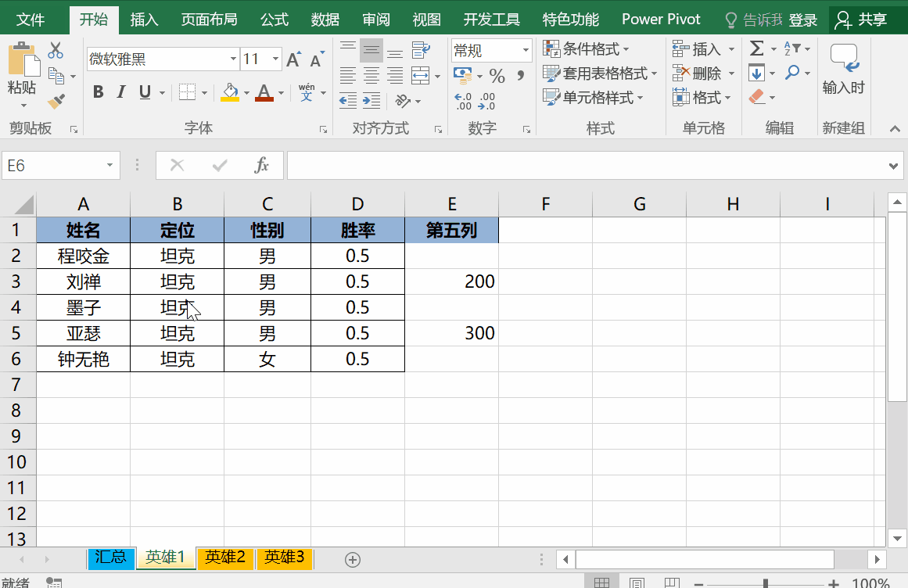The height and width of the screenshot is (588, 908).
Task: Click the cell borders icon
Action: 187,92
